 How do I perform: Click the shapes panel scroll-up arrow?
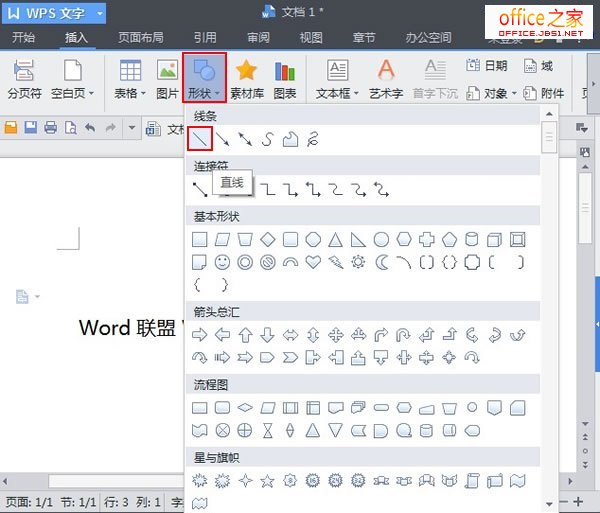549,114
